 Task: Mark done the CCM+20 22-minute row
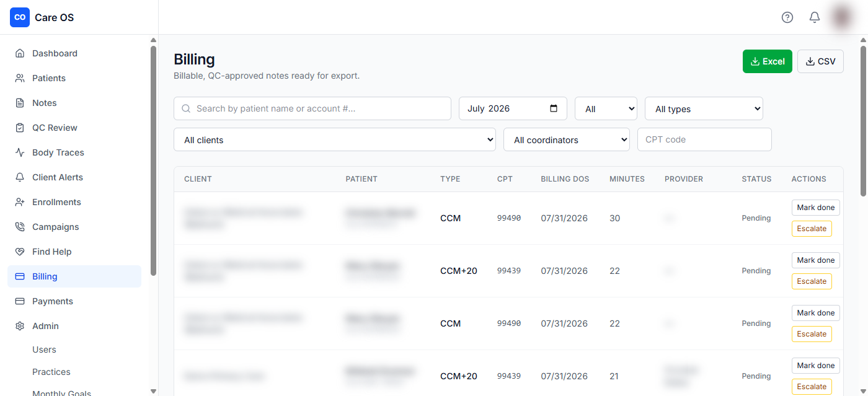815,260
